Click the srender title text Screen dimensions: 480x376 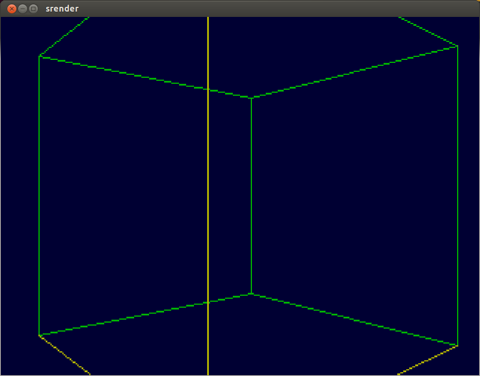click(x=62, y=9)
